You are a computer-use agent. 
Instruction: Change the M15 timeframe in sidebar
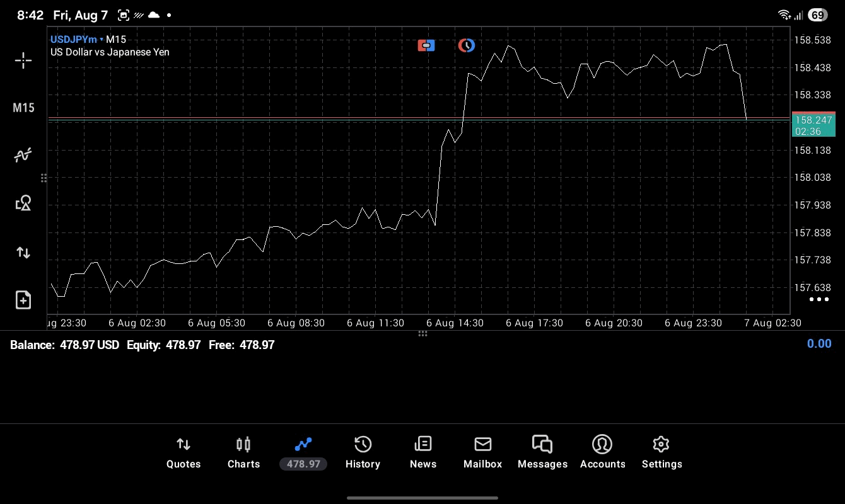[x=23, y=108]
